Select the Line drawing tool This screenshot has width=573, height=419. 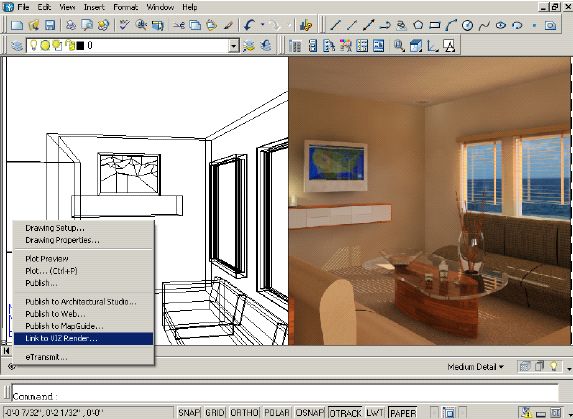click(335, 25)
